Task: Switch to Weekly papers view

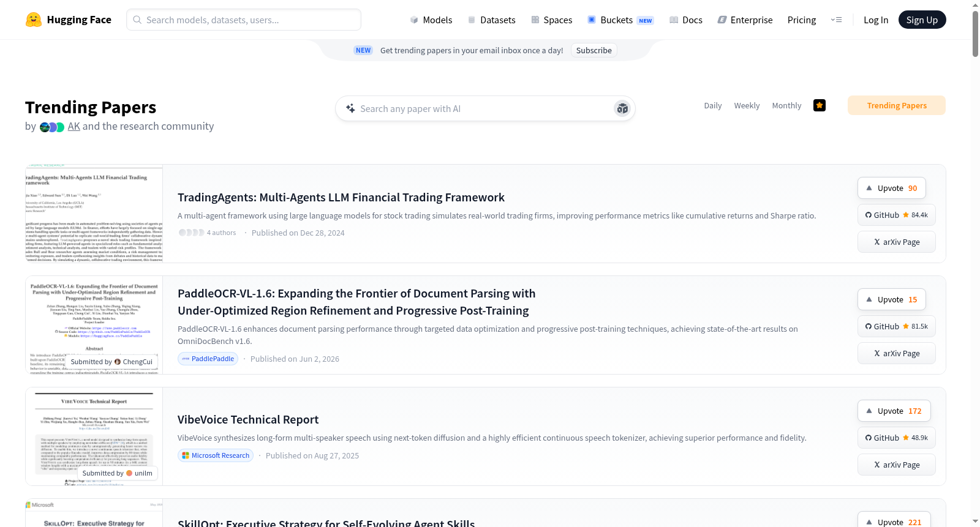Action: click(x=747, y=105)
